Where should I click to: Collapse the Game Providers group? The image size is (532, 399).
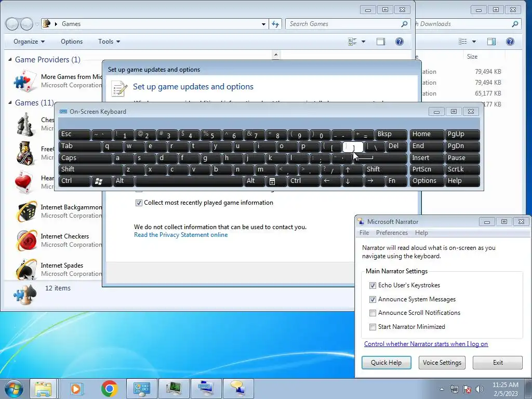10,59
